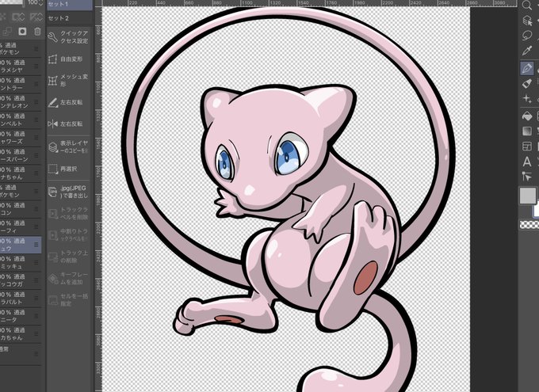This screenshot has width=539, height=392.
Task: Click the キーフレームを追加 command
Action: point(68,278)
